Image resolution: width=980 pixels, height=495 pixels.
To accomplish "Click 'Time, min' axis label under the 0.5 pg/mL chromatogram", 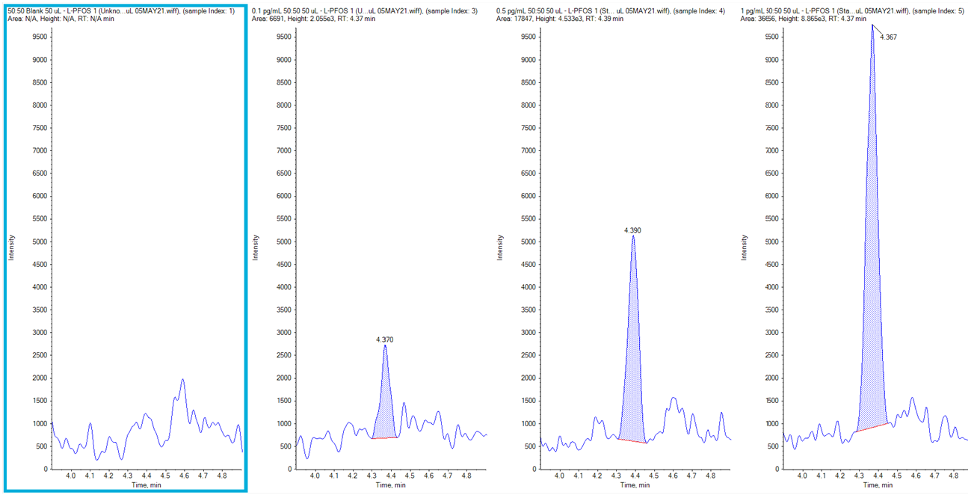I will [x=635, y=485].
